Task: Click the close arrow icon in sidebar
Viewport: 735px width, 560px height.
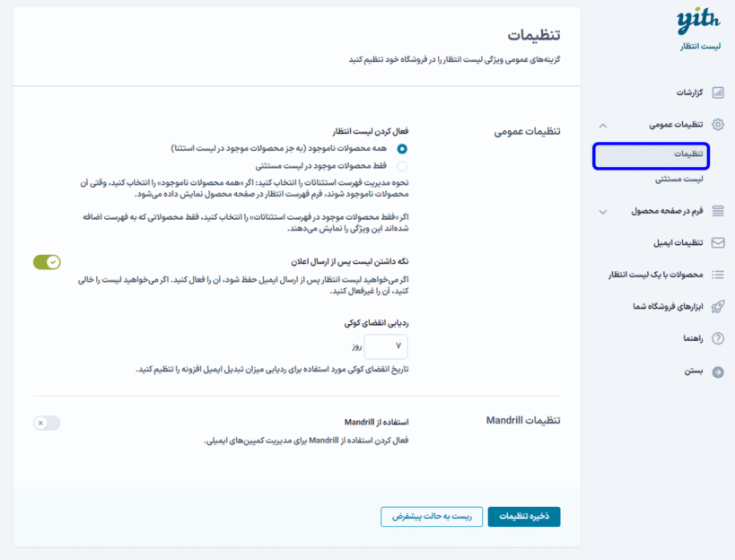Action: [718, 372]
